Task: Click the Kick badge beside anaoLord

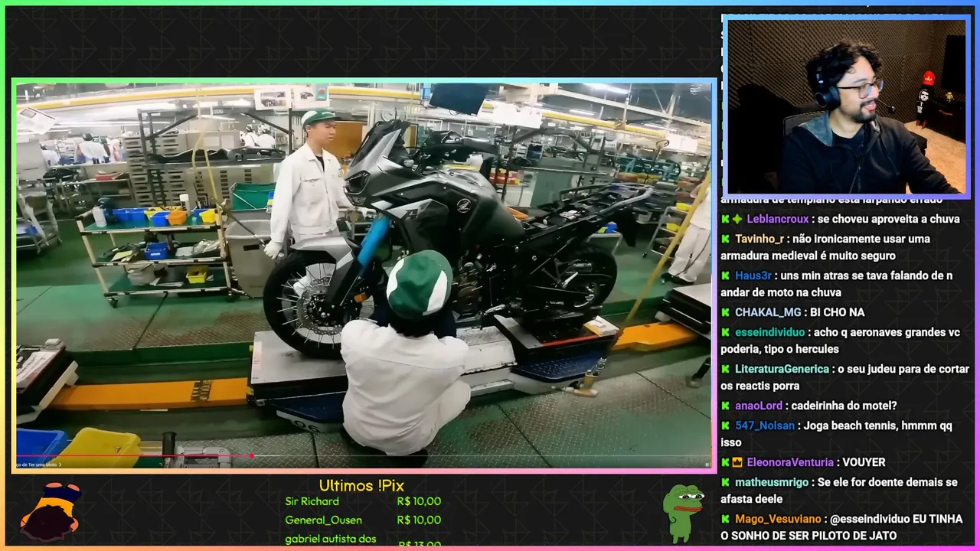Action: (725, 406)
